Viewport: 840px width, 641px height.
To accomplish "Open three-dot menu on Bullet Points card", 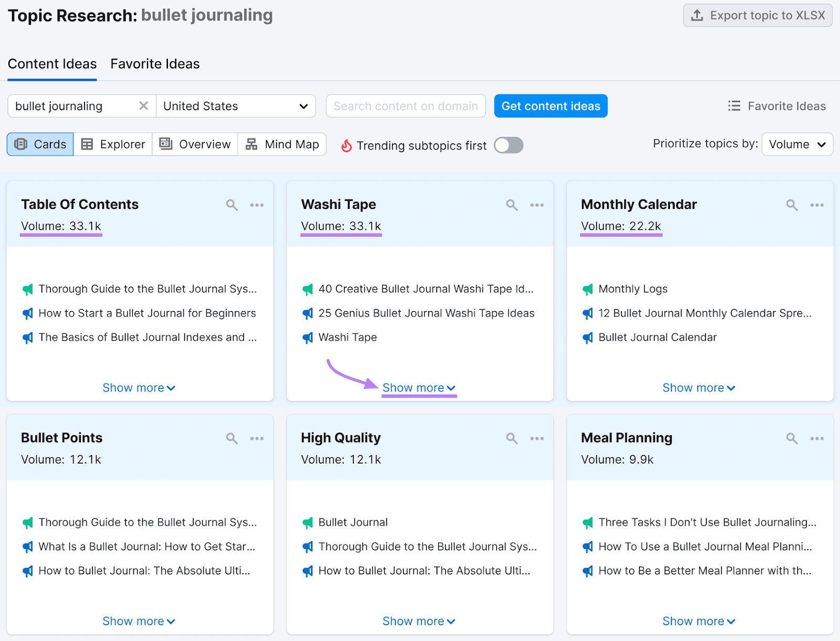I will (257, 438).
